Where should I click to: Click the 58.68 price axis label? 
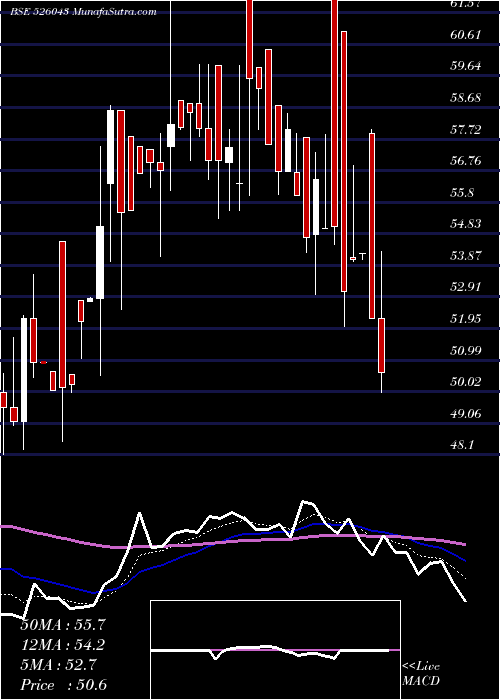[x=466, y=98]
